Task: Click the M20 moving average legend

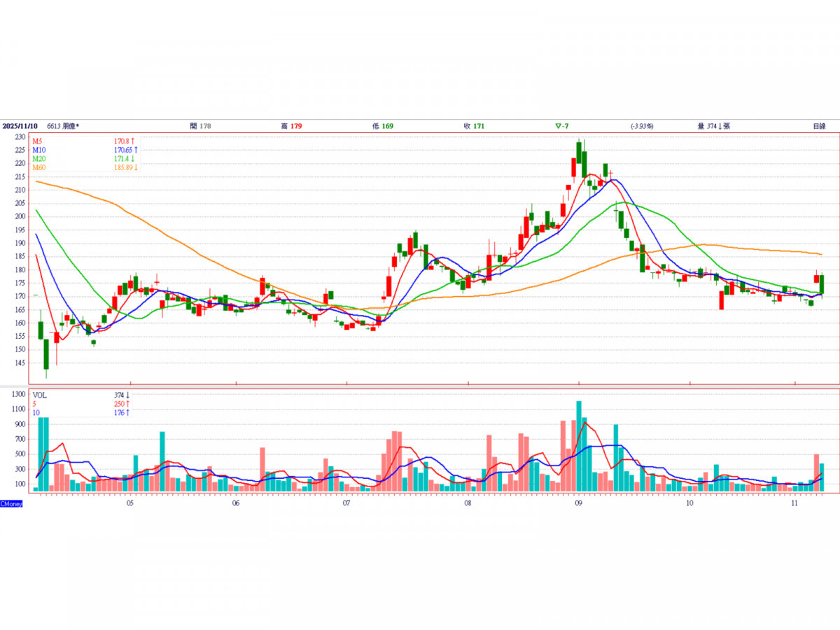Action: pyautogui.click(x=39, y=159)
